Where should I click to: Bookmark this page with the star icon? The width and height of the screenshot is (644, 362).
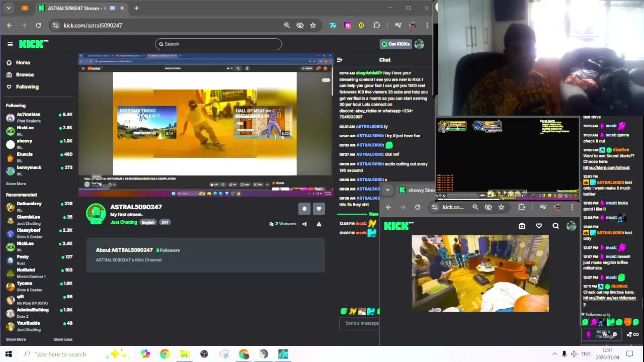[313, 25]
